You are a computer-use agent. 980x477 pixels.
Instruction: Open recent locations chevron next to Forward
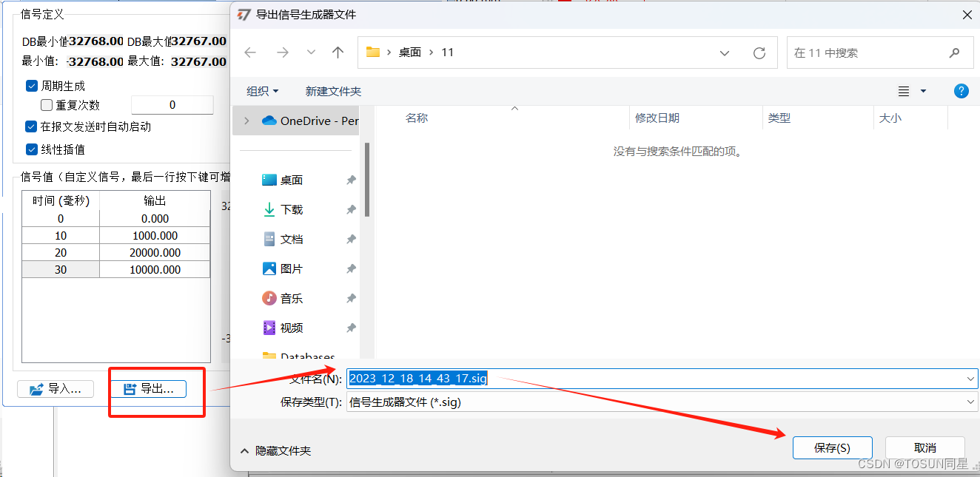coord(311,53)
